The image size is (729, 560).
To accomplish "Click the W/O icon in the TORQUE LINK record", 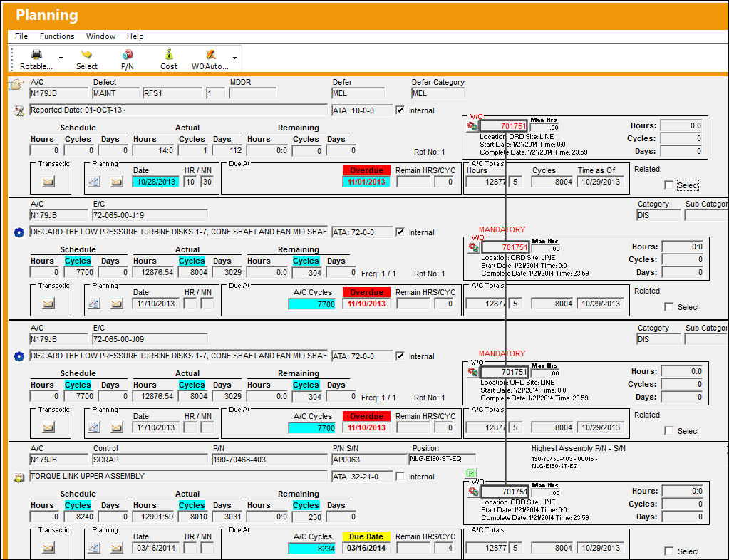I will (474, 491).
